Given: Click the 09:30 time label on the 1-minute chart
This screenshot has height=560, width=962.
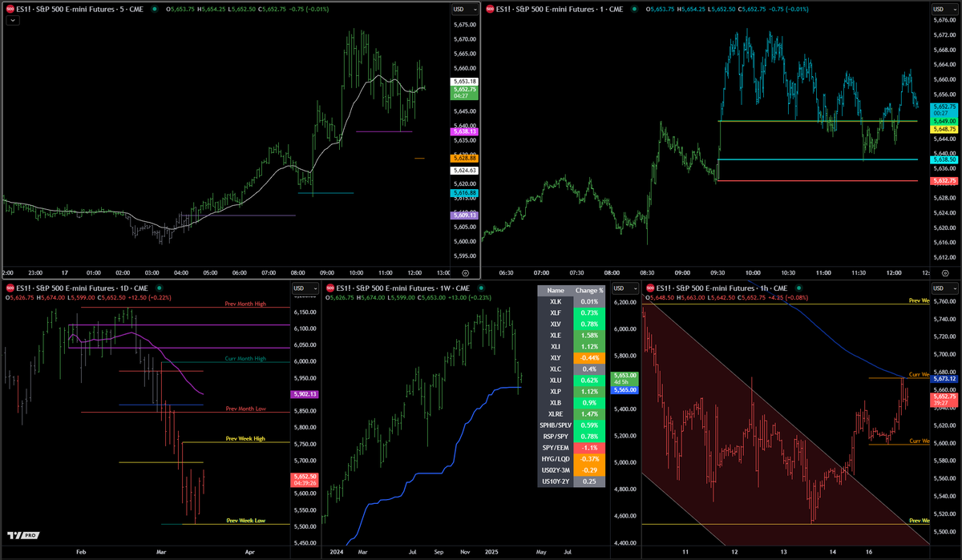Looking at the screenshot, I should (x=719, y=273).
